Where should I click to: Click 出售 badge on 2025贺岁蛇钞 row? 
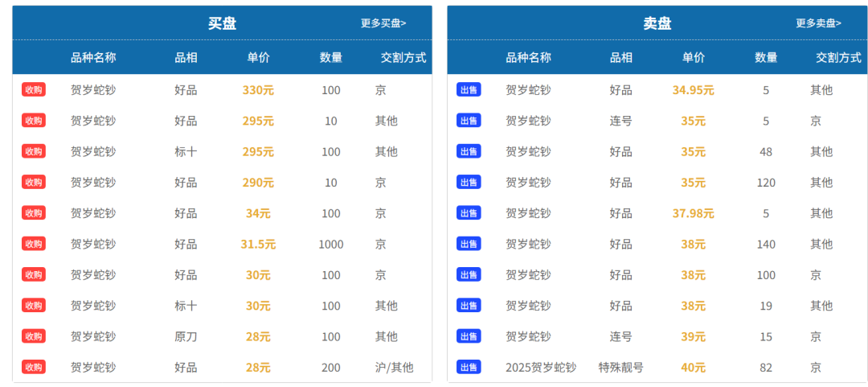[469, 367]
